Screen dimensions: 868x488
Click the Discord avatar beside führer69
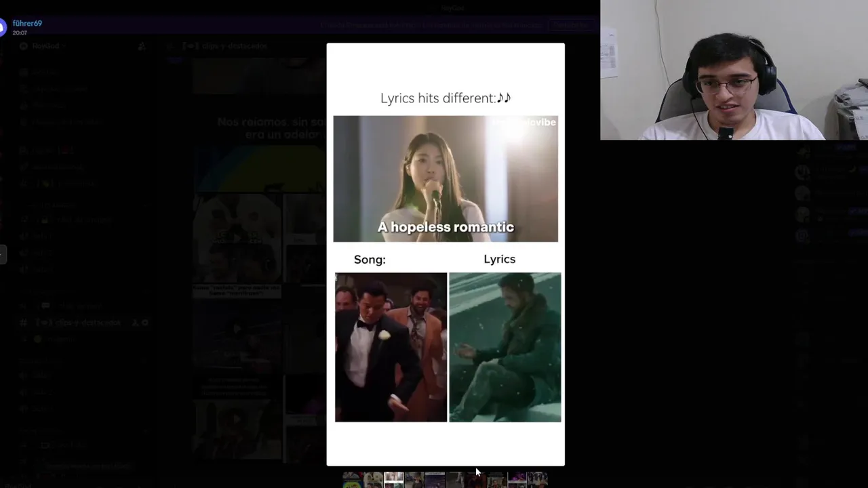2,27
